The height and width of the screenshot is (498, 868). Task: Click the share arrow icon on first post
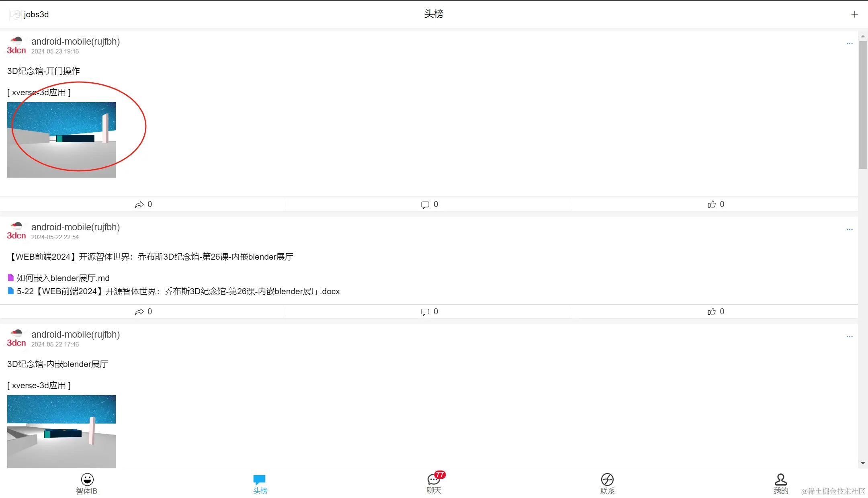pyautogui.click(x=139, y=204)
